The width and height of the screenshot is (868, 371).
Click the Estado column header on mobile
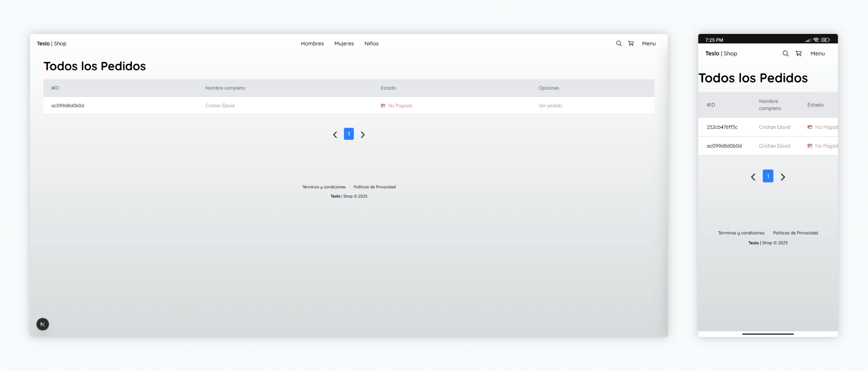click(816, 105)
